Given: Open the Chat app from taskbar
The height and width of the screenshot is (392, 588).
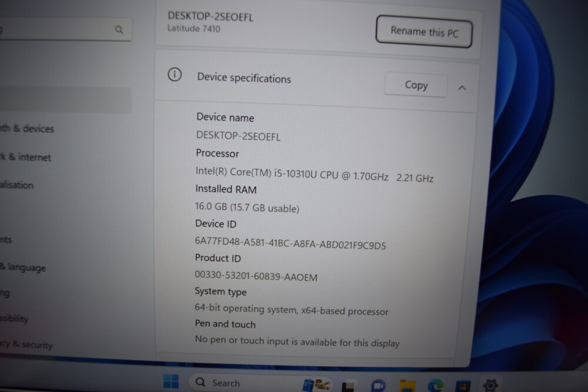Looking at the screenshot, I should coord(378,386).
